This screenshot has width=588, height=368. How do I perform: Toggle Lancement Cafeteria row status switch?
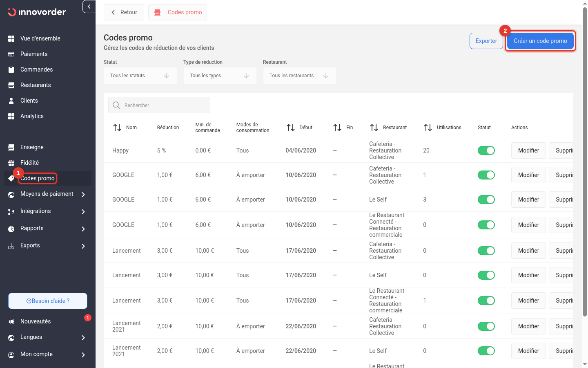(486, 251)
